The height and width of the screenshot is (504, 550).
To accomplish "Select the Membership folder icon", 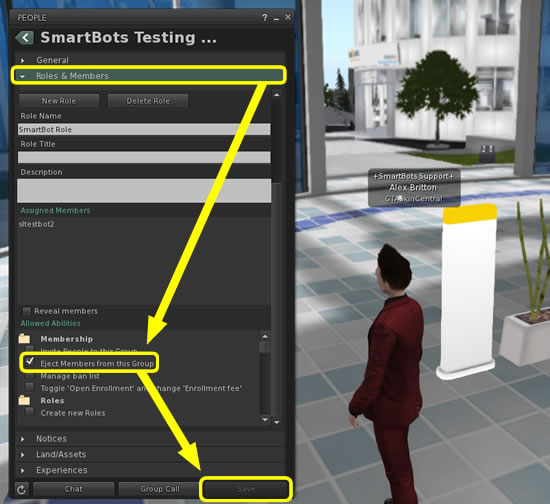I will pyautogui.click(x=24, y=338).
